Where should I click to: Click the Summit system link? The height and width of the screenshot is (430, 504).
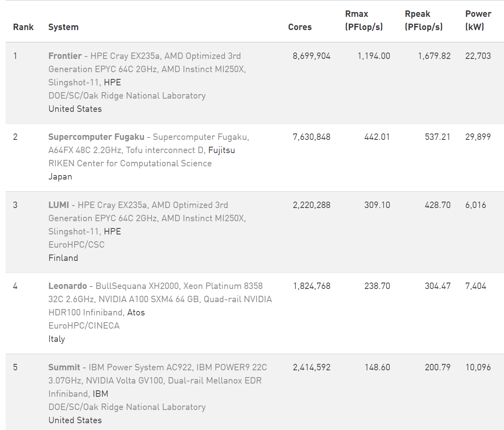click(64, 367)
